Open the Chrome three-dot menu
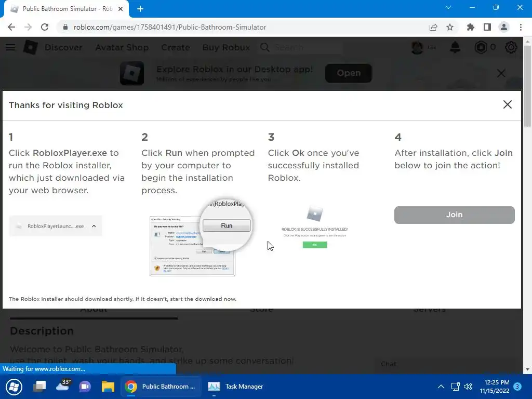This screenshot has width=532, height=399. (x=521, y=27)
